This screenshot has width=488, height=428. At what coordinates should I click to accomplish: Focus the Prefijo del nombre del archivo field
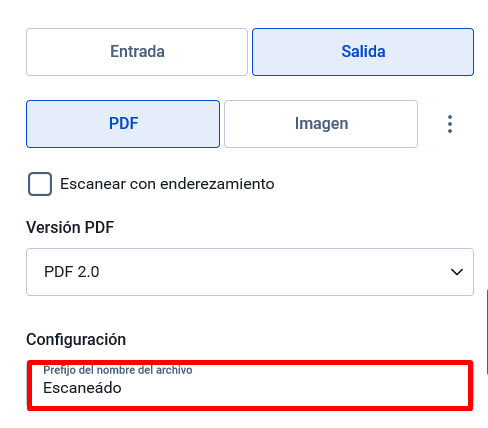point(250,385)
